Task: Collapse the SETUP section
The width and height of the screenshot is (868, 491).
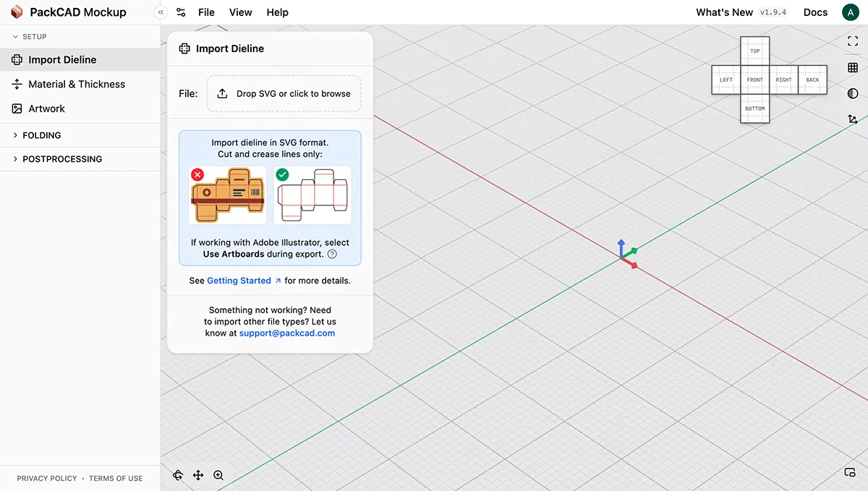Action: tap(80, 36)
